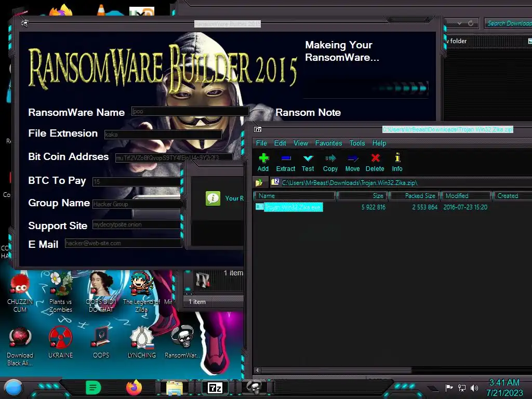This screenshot has height=399, width=532.
Task: Open the UKRAINE desktop icon
Action: click(60, 343)
